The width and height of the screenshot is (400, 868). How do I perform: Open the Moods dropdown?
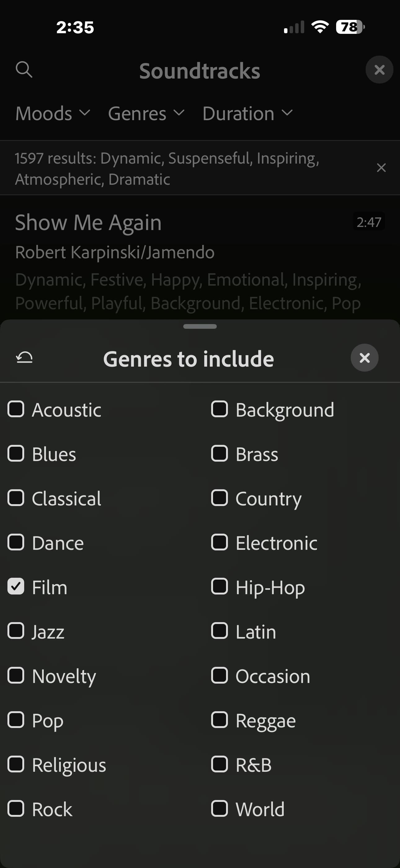(x=53, y=114)
